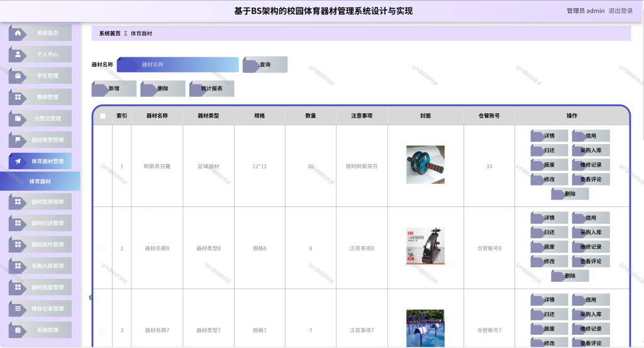This screenshot has width=644, height=348.
Task: Click 归还 for row 阿斯蒂芬撒
Action: tap(549, 150)
